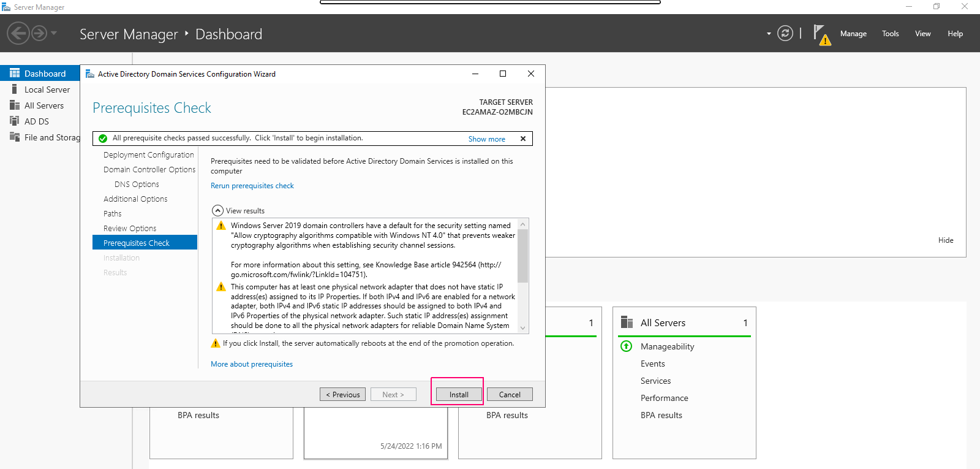
Task: Click the All Servers icon in sidebar
Action: (15, 105)
